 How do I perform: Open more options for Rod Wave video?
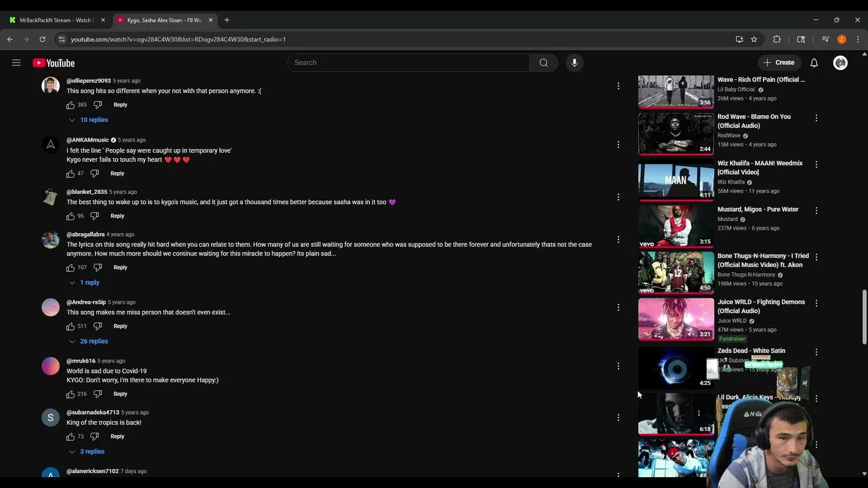pyautogui.click(x=816, y=118)
